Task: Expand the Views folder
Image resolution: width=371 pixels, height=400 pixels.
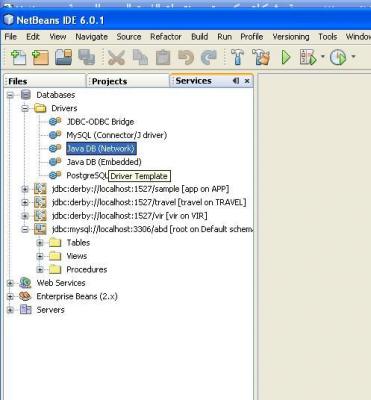Action: coord(40,256)
